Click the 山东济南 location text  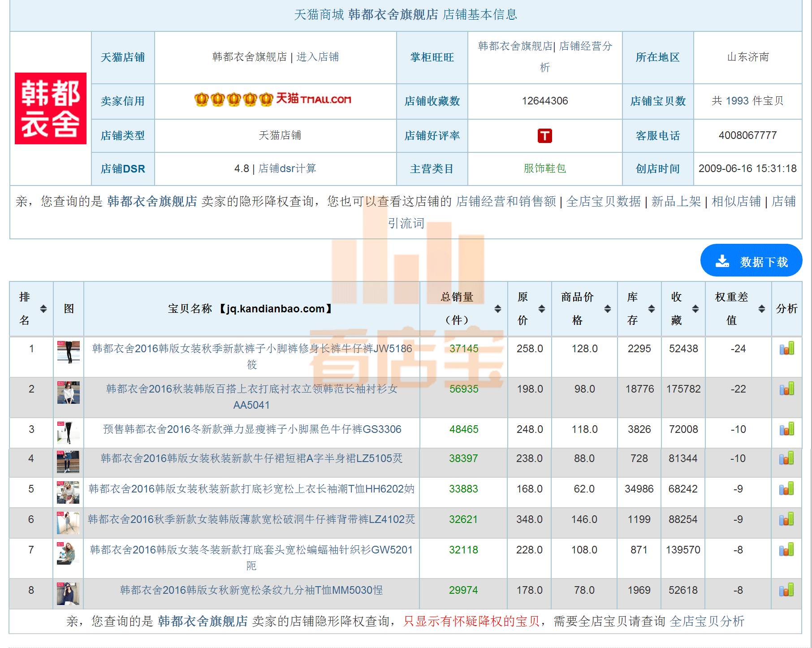point(747,57)
